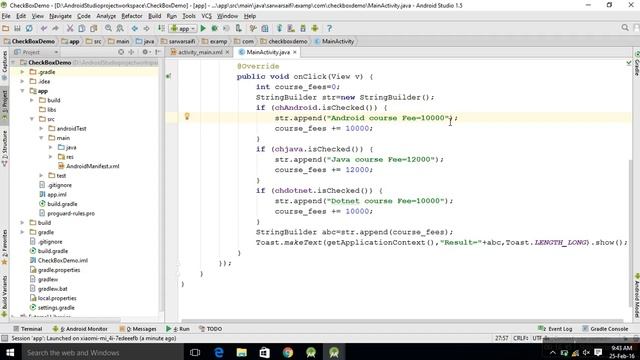Open the Project view selector dropdown
The height and width of the screenshot is (360, 640).
coord(36,52)
